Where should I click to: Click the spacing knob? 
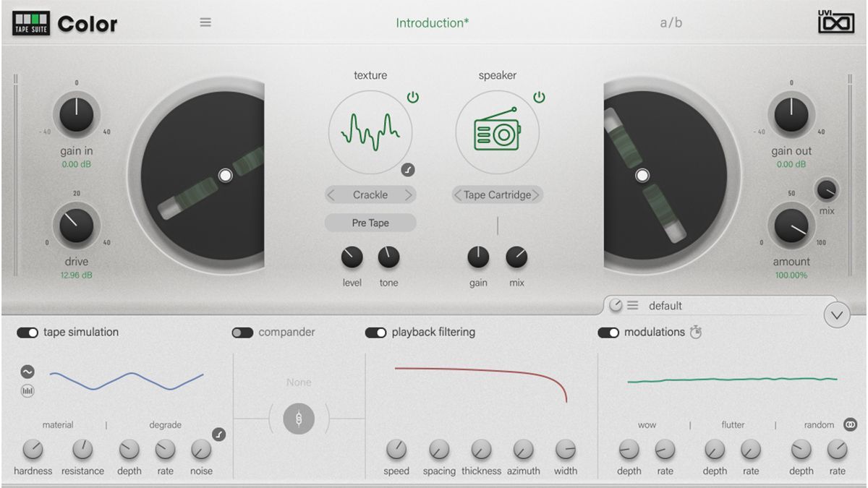pyautogui.click(x=439, y=450)
